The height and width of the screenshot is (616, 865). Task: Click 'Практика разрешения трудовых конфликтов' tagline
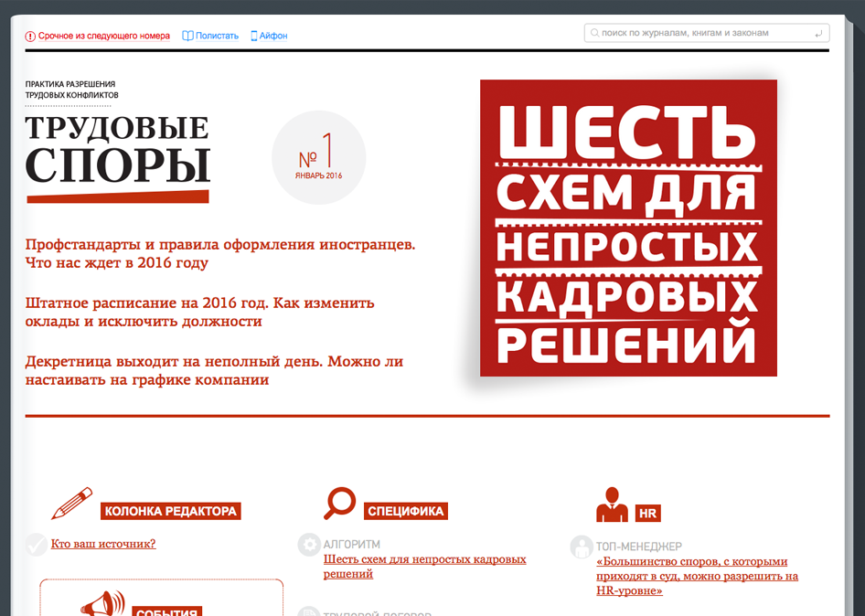pyautogui.click(x=71, y=90)
